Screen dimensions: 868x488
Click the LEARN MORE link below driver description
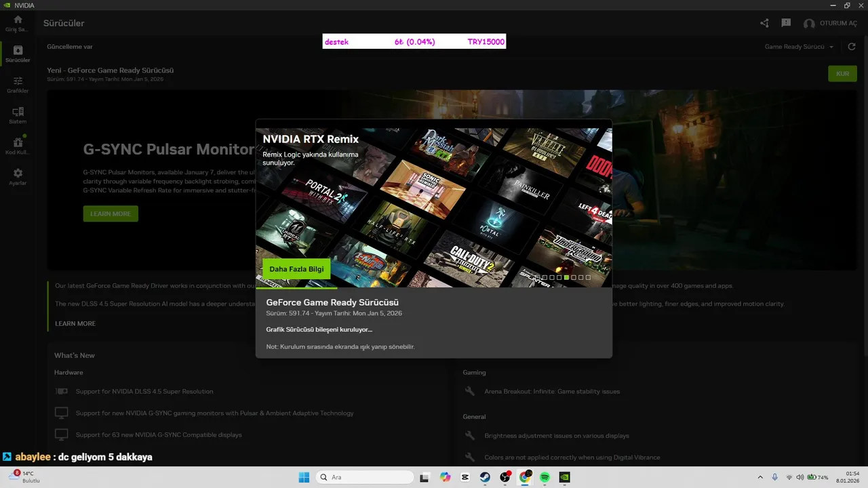point(75,324)
